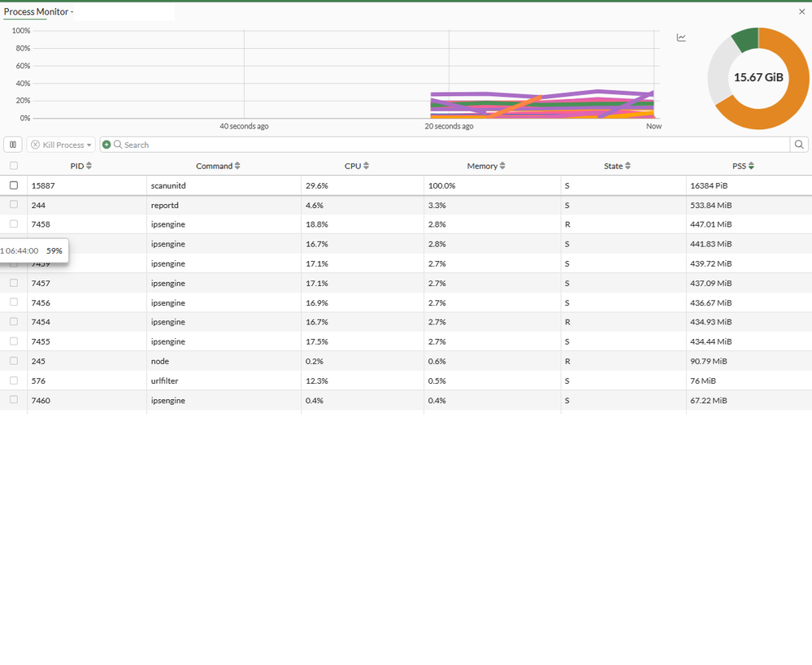Check the PID 7457 row checkbox
812x665 pixels.
coord(14,283)
